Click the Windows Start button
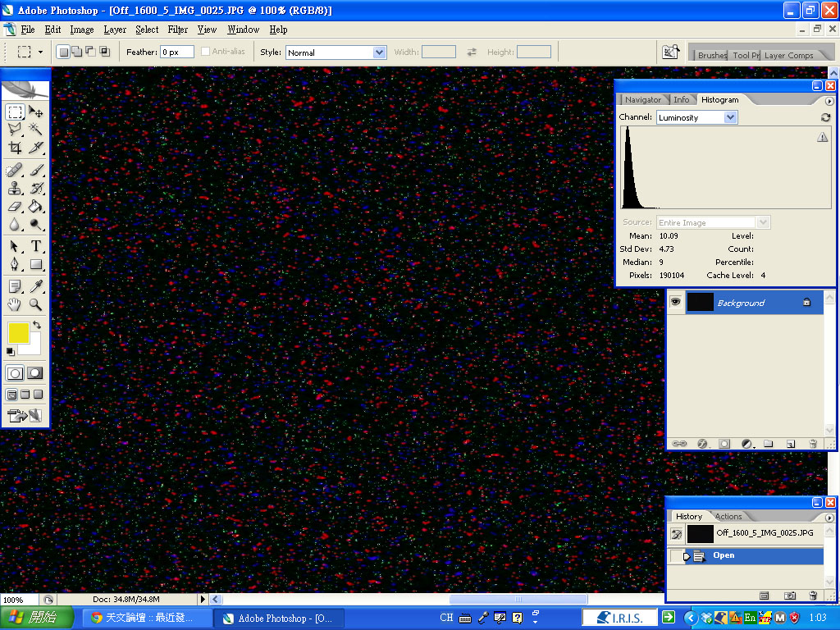 [x=29, y=618]
